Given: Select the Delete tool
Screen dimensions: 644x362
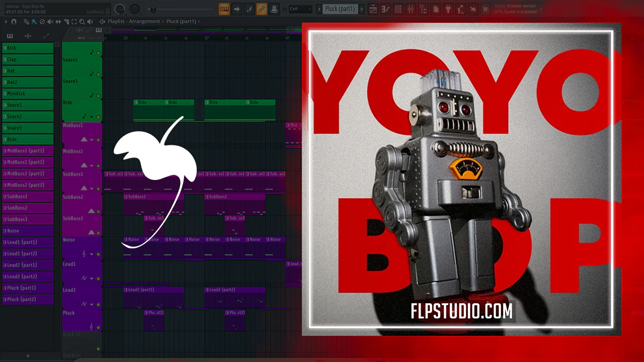Looking at the screenshot, I should (42, 22).
